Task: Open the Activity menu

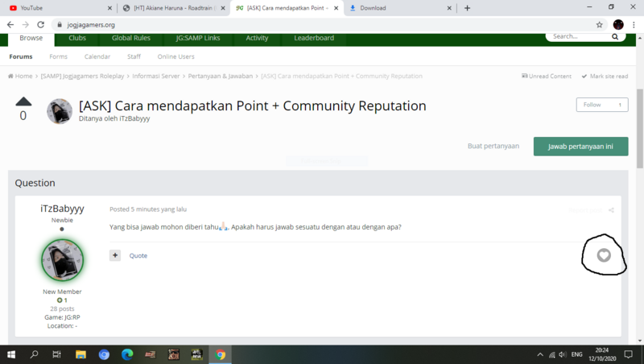Action: pos(257,38)
